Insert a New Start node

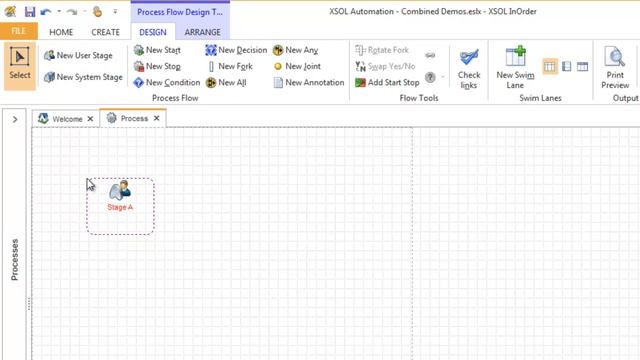coord(157,50)
